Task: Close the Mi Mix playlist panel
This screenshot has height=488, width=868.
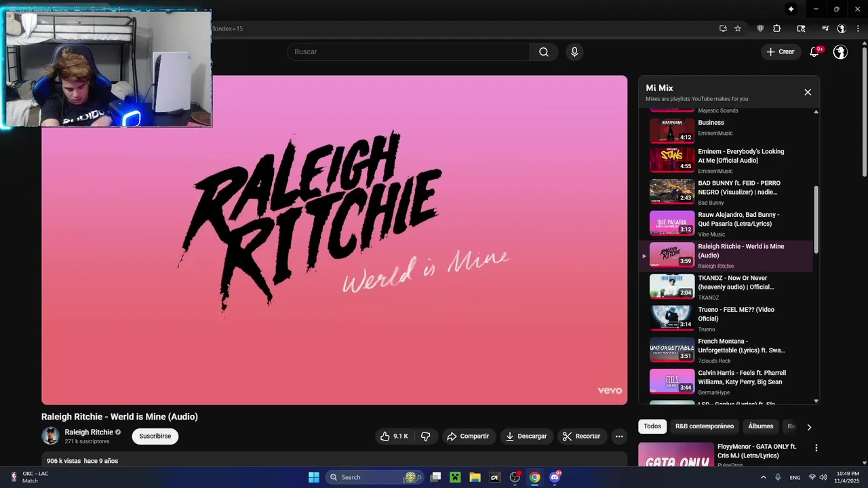Action: pyautogui.click(x=808, y=92)
